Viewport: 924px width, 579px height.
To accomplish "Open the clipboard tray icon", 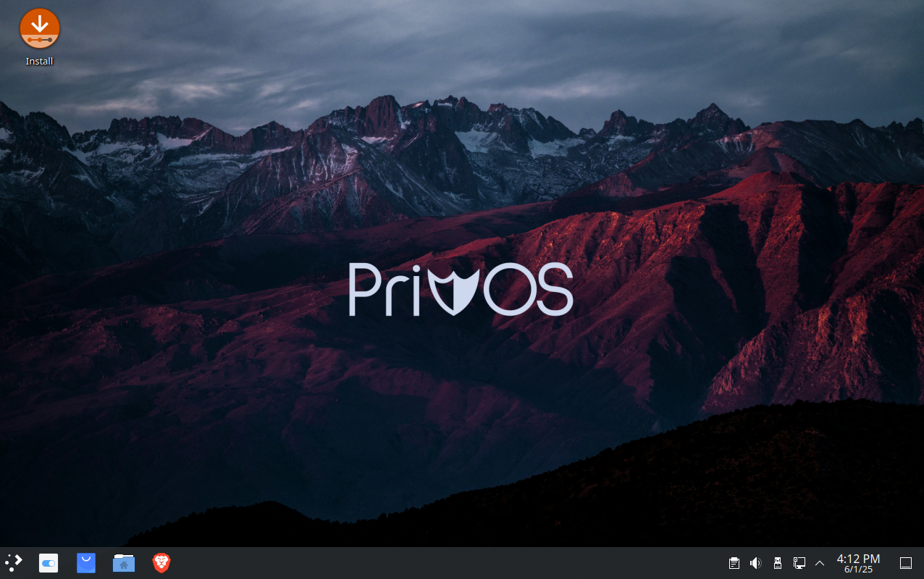I will point(734,563).
